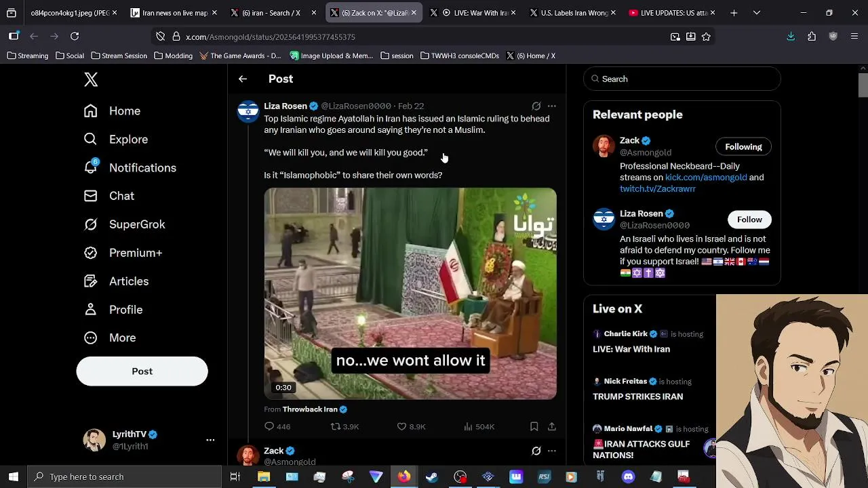Reload the current page

[x=75, y=37]
